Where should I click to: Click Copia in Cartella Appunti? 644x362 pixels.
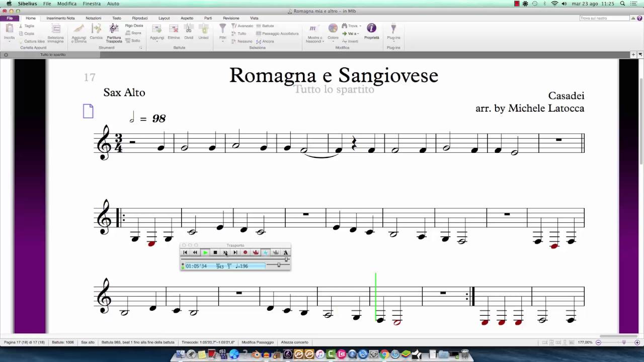(x=27, y=33)
